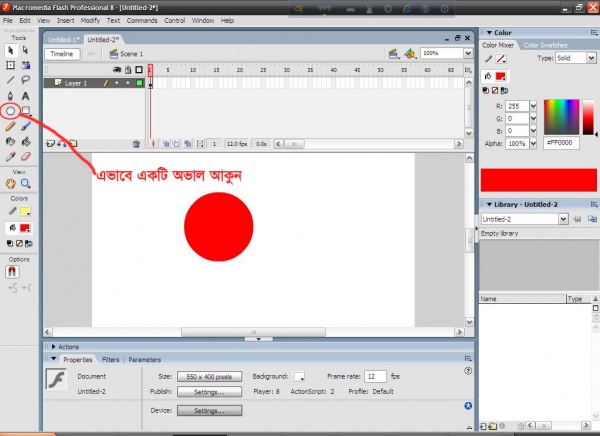Viewport: 600px width, 436px height.
Task: Click fill color swatch in Tools panel
Action: [x=25, y=228]
